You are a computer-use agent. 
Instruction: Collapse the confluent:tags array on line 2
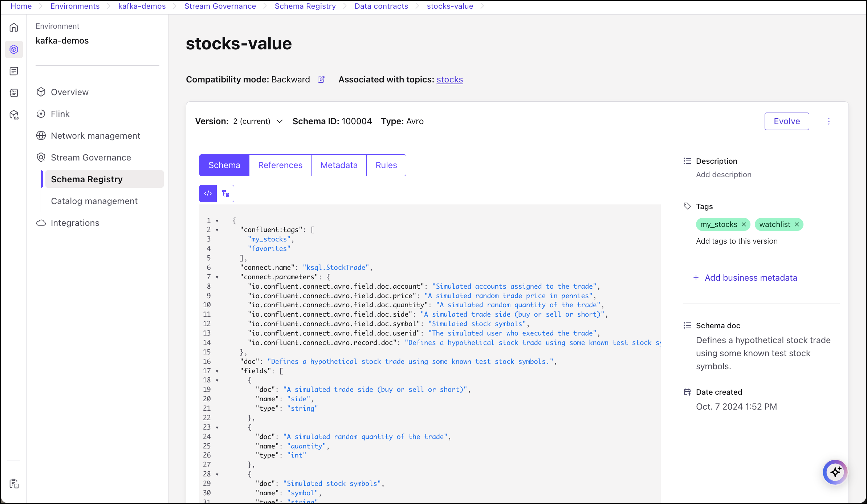point(217,230)
